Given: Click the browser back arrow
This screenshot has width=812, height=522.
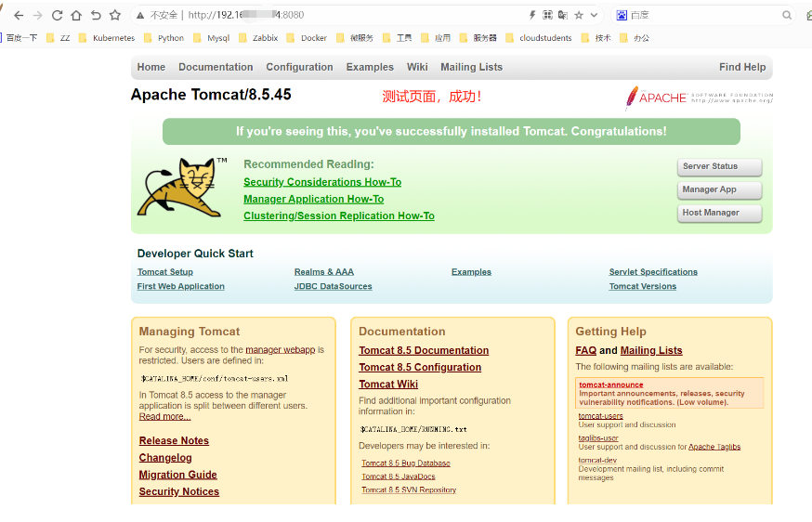Looking at the screenshot, I should 19,16.
